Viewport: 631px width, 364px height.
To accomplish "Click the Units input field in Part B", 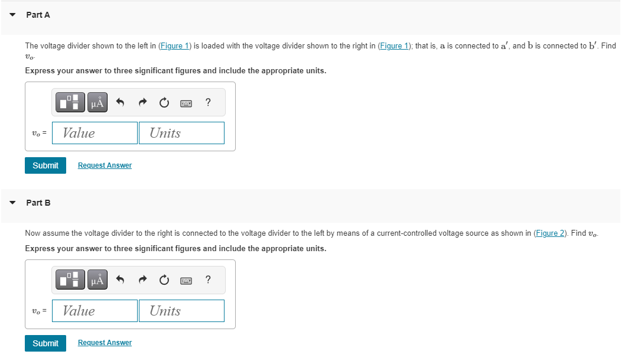I will pos(181,310).
